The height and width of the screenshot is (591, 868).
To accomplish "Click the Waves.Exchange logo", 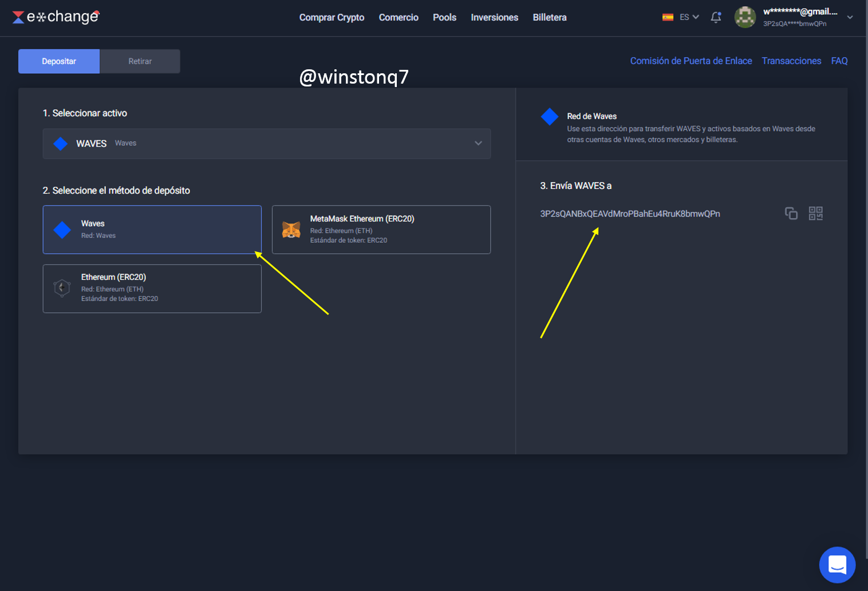I will coord(56,17).
